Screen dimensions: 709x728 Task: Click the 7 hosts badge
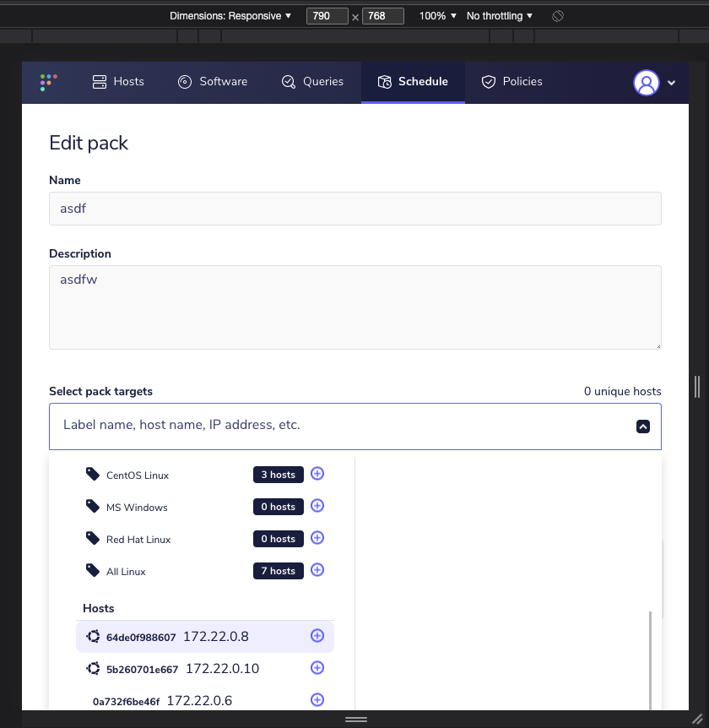click(x=279, y=571)
